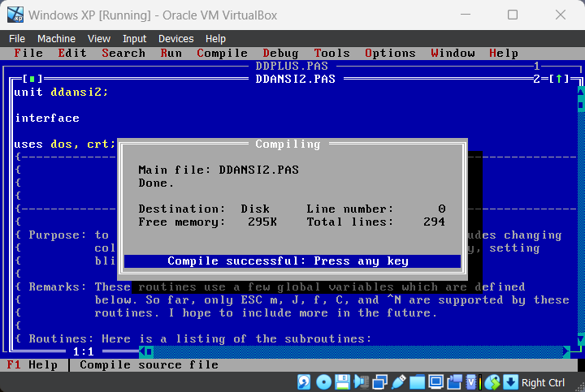The image size is (585, 392).
Task: Expand the VirtualBox View menu
Action: (x=99, y=39)
